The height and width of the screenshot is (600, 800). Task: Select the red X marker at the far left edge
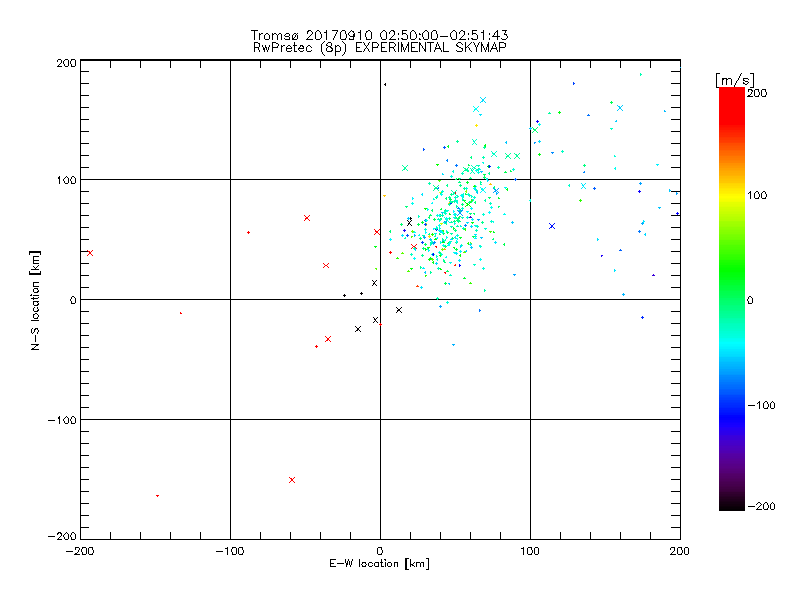90,253
